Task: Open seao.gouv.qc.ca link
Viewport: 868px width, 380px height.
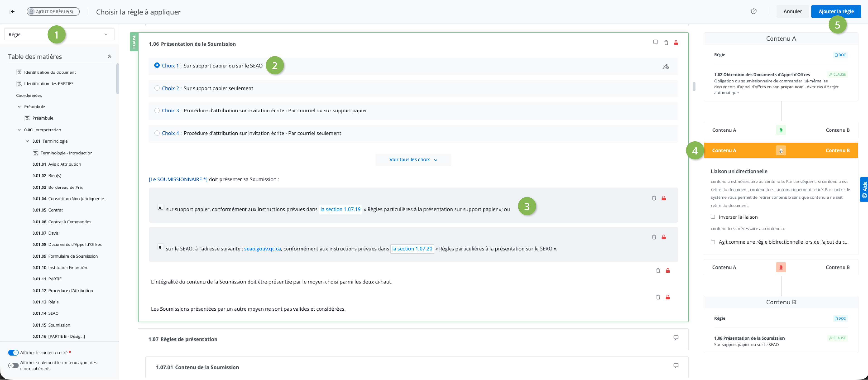Action: pos(262,249)
